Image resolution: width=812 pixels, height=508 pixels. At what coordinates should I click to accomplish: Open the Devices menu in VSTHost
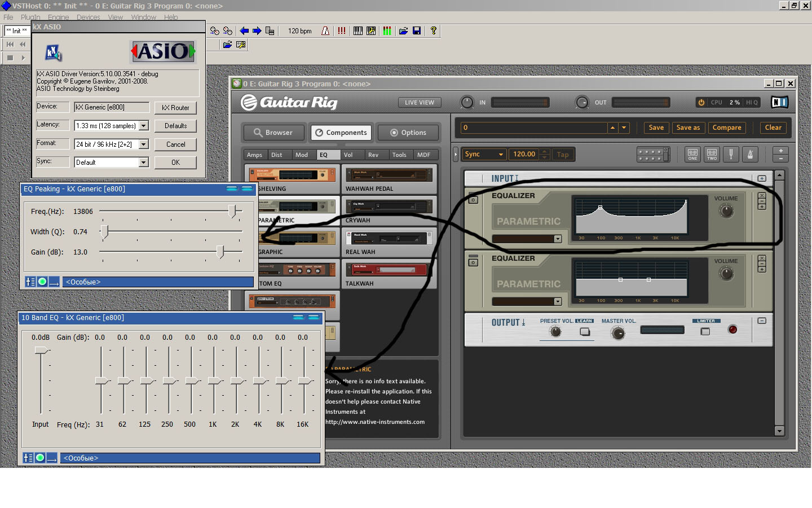pos(89,17)
